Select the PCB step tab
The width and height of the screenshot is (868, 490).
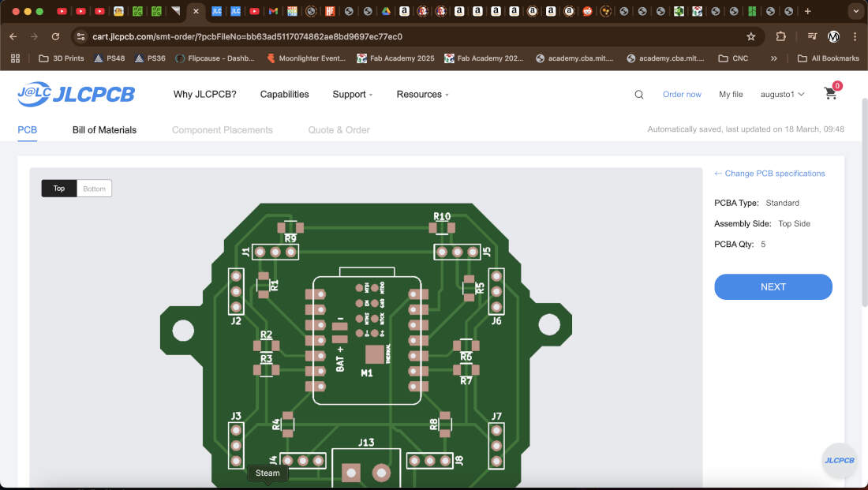pos(27,129)
